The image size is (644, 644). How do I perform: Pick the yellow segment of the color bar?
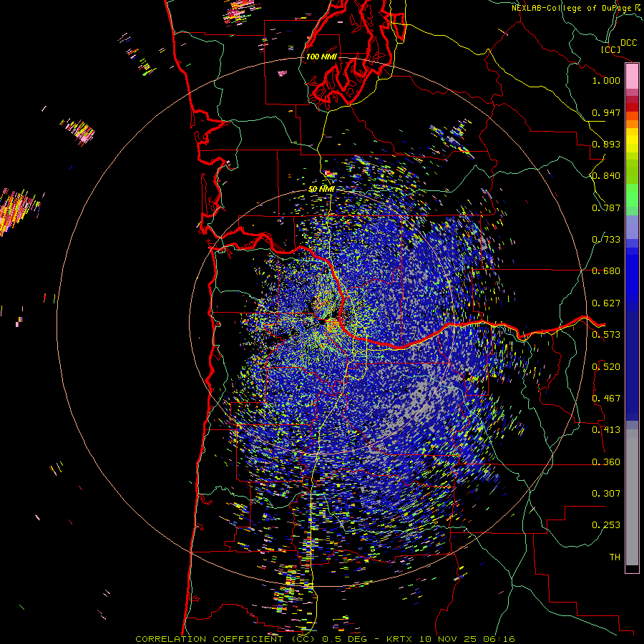pos(632,140)
